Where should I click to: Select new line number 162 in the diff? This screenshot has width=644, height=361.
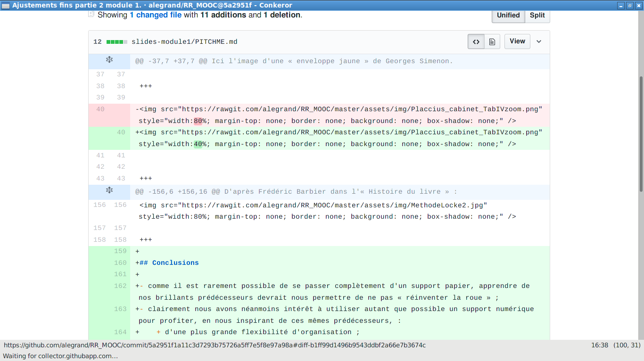pyautogui.click(x=120, y=286)
